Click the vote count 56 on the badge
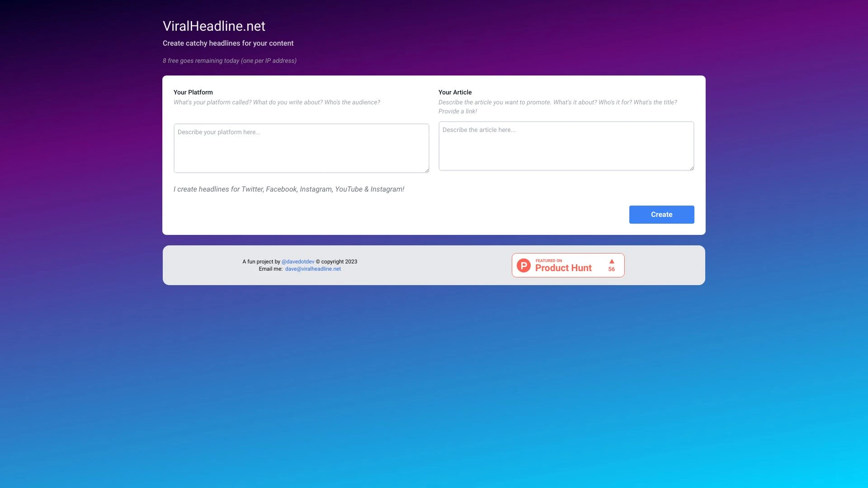 coord(611,269)
